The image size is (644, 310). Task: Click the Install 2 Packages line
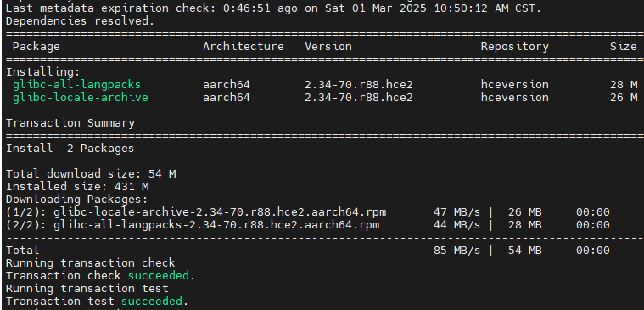coord(70,149)
